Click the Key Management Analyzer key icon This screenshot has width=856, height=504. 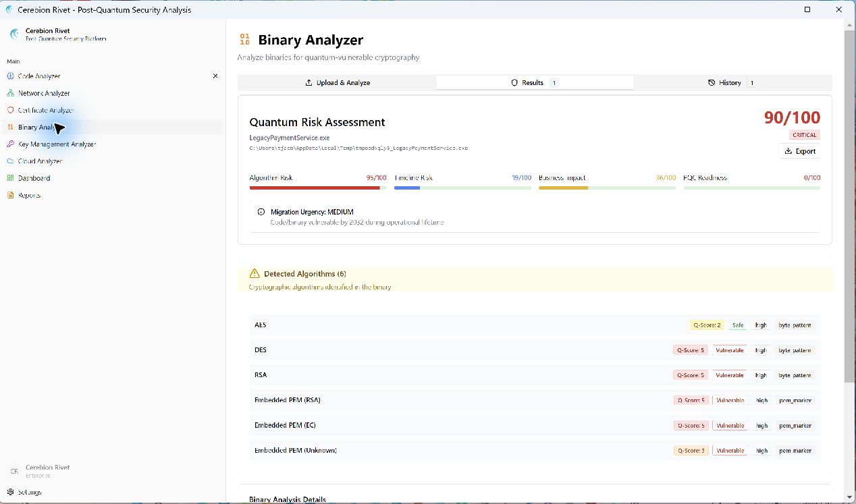pos(10,144)
